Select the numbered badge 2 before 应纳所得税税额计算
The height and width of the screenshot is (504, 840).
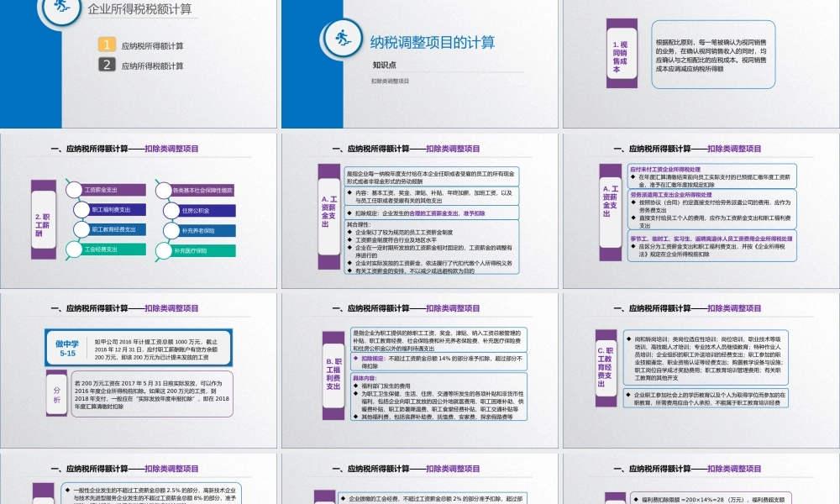[105, 63]
